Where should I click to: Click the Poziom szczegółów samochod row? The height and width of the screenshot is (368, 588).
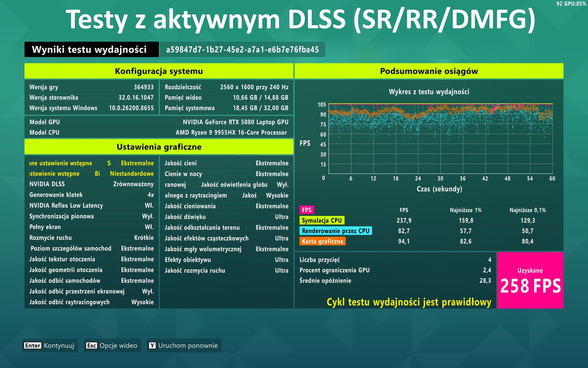click(92, 248)
